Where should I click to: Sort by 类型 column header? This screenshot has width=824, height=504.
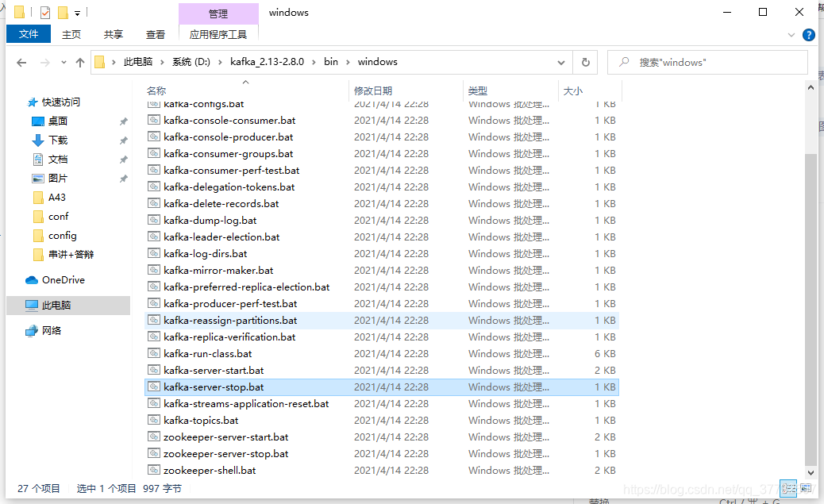click(x=478, y=91)
